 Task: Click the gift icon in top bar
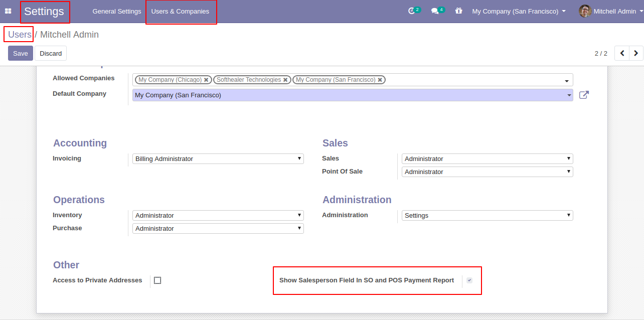pyautogui.click(x=458, y=11)
